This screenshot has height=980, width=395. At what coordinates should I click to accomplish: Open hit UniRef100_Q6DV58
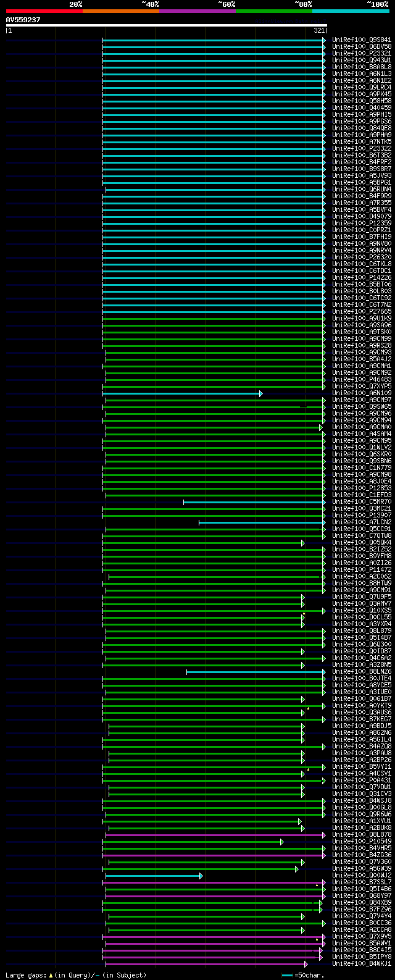click(362, 47)
